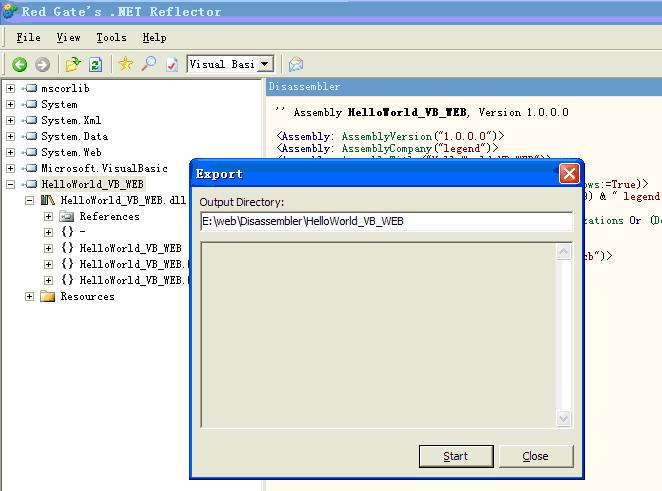Click the Output Directory path field
662x491 pixels.
coord(386,221)
